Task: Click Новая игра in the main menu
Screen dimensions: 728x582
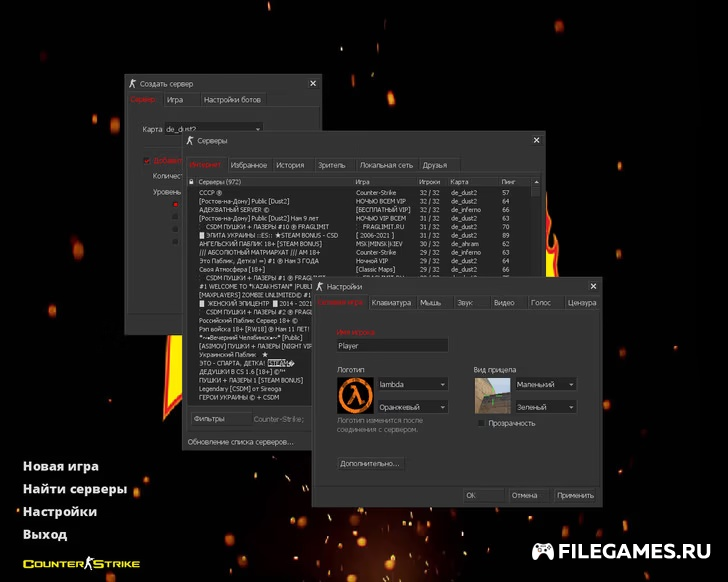Action: [x=61, y=466]
